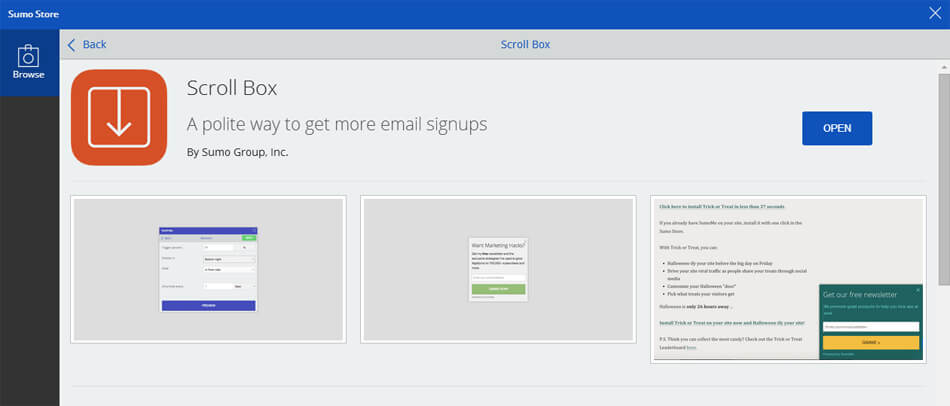The height and width of the screenshot is (406, 950).
Task: Click the blue OPEN button
Action: click(x=837, y=128)
